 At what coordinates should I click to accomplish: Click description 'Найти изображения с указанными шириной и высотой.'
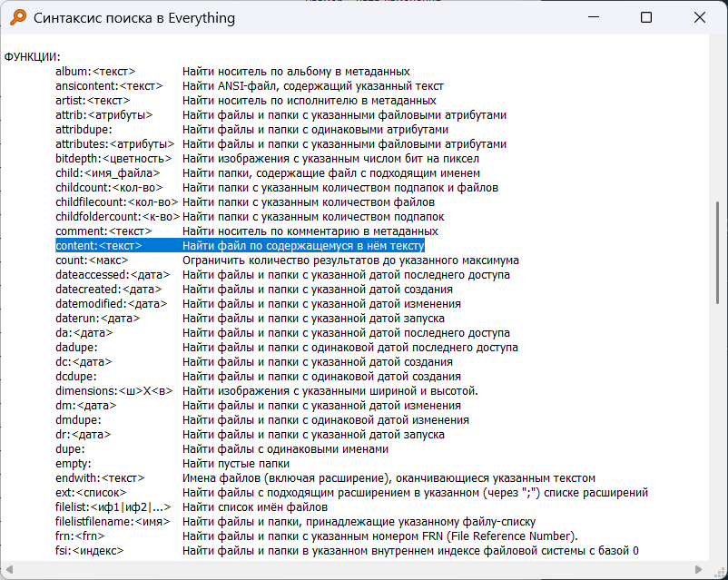(330, 390)
